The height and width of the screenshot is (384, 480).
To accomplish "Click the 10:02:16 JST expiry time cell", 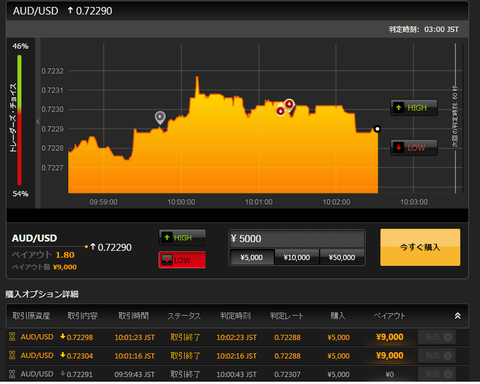I will pyautogui.click(x=237, y=356).
